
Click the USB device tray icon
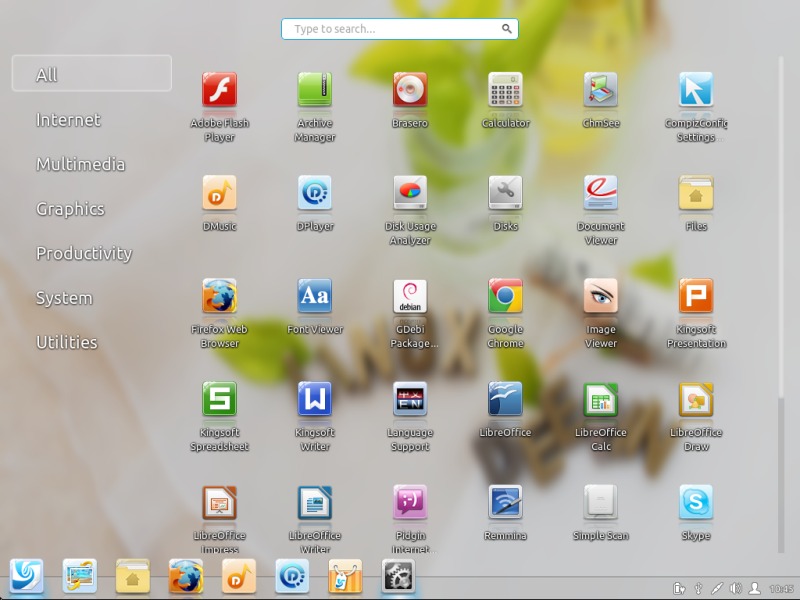click(698, 589)
